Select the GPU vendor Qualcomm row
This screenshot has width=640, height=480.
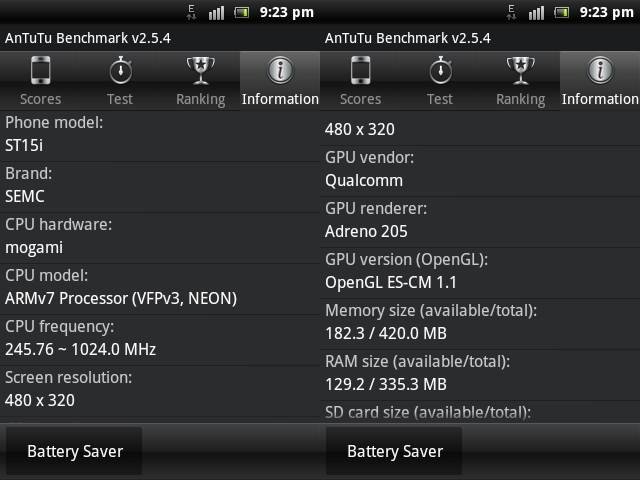(x=480, y=171)
